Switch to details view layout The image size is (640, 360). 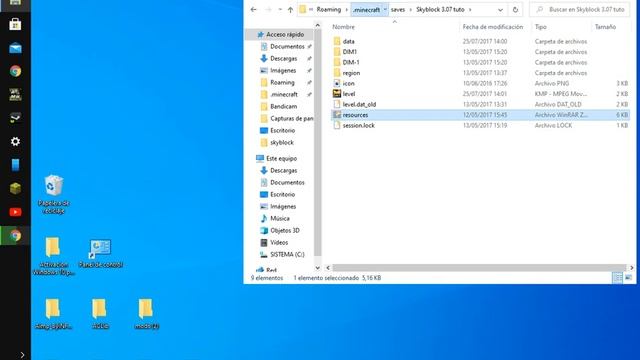point(618,278)
